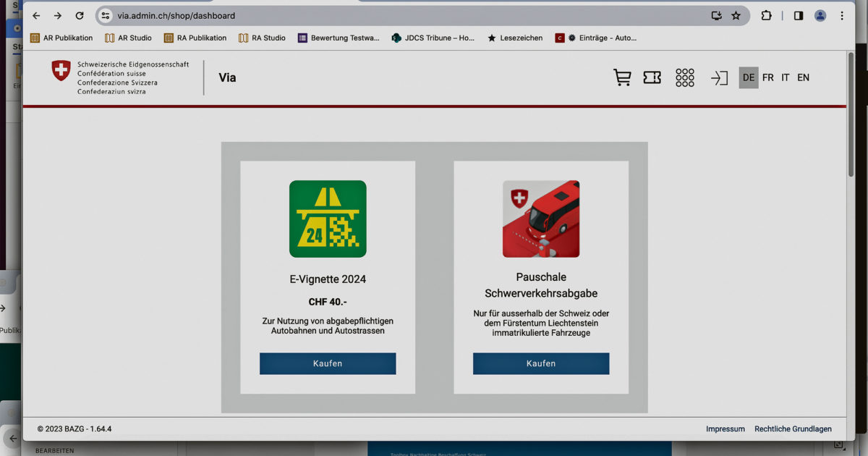
Task: Bookmark this page with the star icon
Action: point(736,15)
